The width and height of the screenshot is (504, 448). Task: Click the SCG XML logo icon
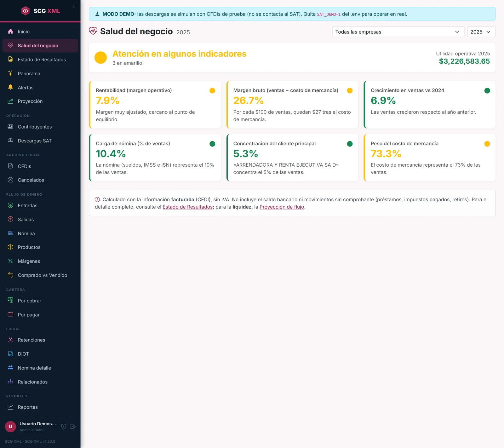click(x=26, y=11)
